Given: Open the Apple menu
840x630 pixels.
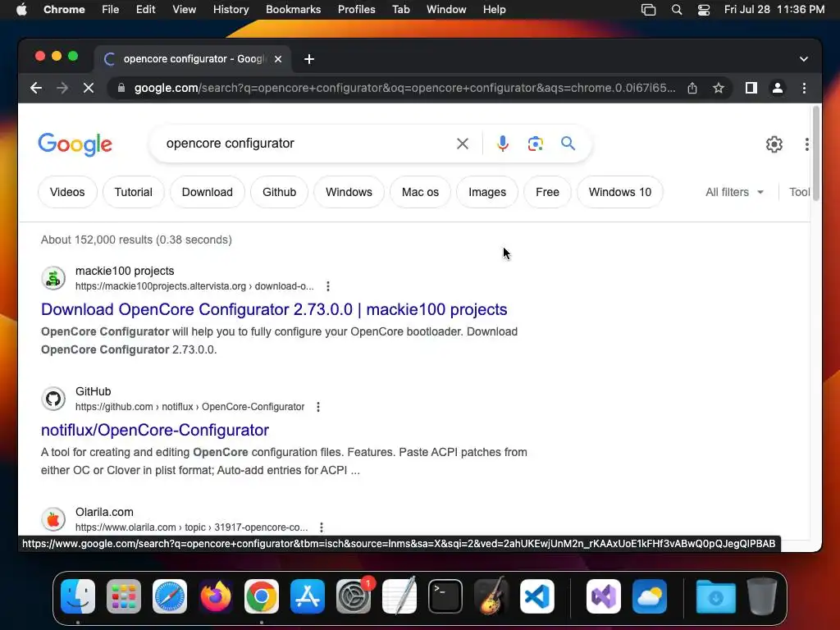Looking at the screenshot, I should [21, 10].
